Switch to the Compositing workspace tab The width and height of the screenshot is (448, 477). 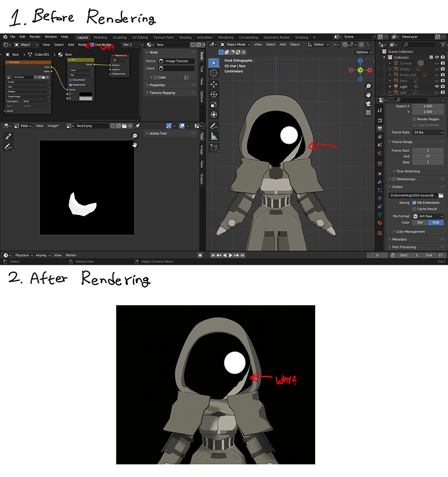click(248, 38)
